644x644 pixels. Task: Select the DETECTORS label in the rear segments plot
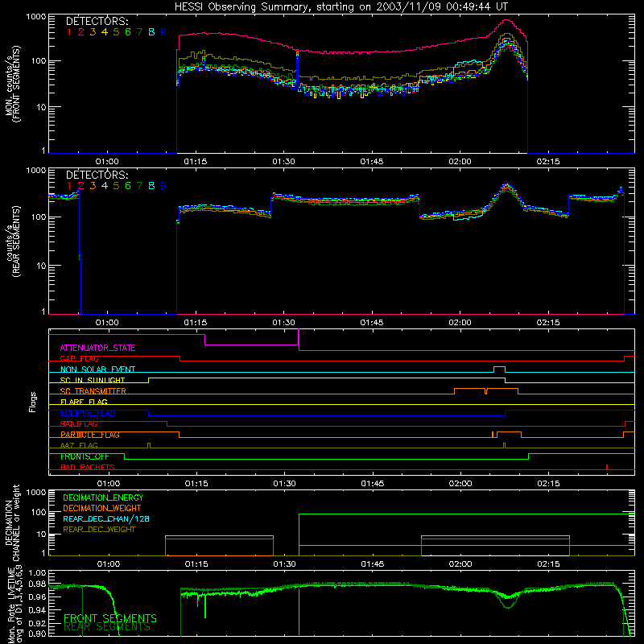tap(97, 175)
